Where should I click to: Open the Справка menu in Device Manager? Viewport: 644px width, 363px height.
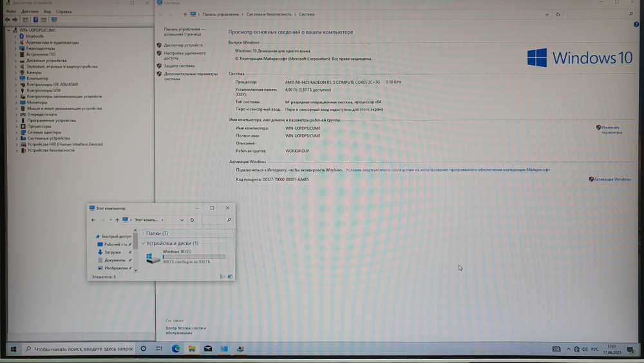(x=64, y=12)
